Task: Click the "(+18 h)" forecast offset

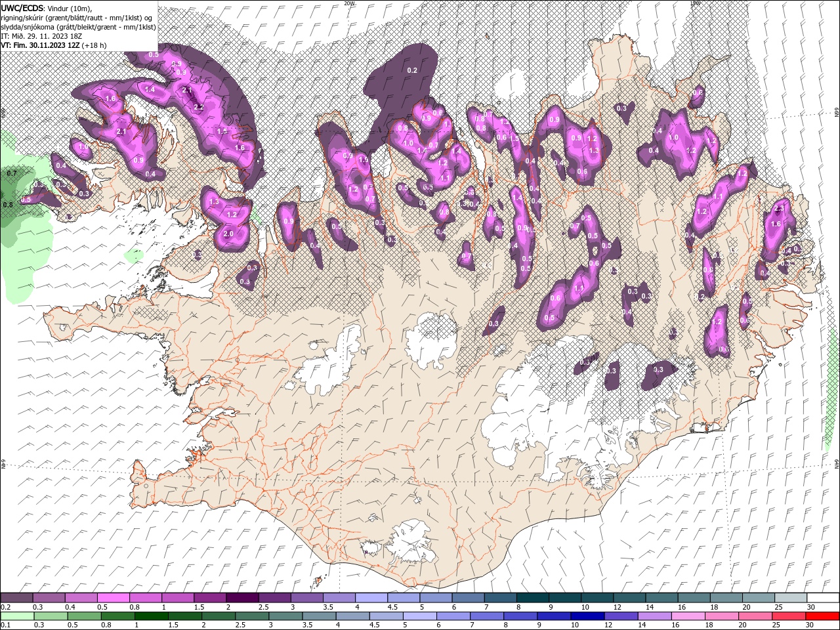Action: (x=94, y=45)
